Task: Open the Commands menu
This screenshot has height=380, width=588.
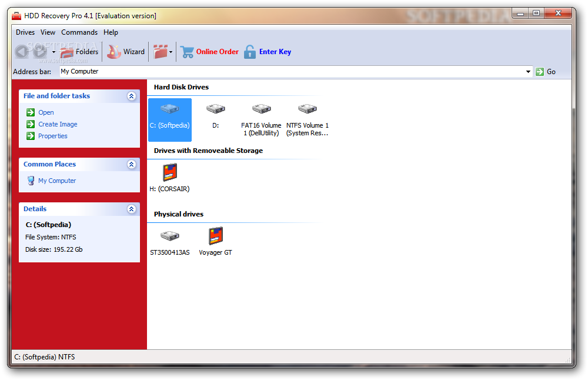Action: pos(79,32)
